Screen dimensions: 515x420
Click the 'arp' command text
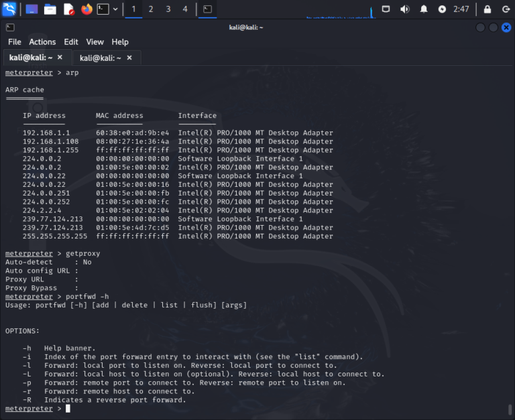click(72, 73)
